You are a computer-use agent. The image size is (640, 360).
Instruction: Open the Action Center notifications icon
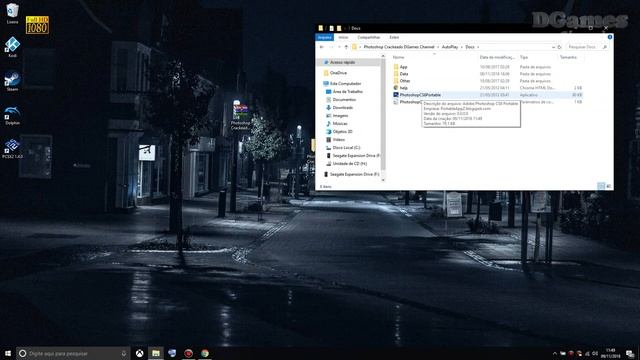click(x=630, y=353)
